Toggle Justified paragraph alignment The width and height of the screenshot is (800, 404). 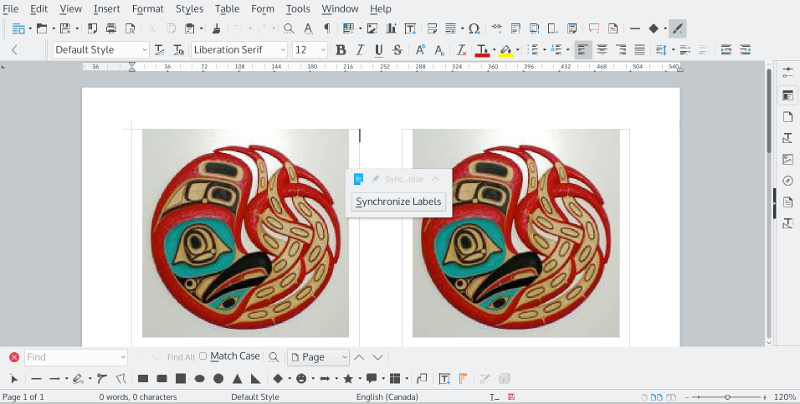click(x=640, y=50)
